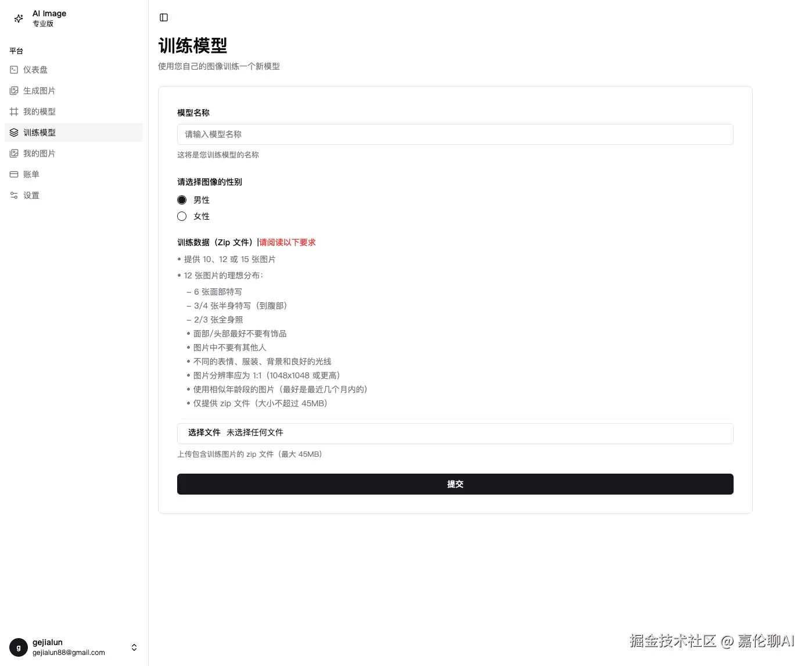Viewport: 812px width, 666px height.
Task: Collapse the sidebar with the panel icon
Action: click(163, 17)
